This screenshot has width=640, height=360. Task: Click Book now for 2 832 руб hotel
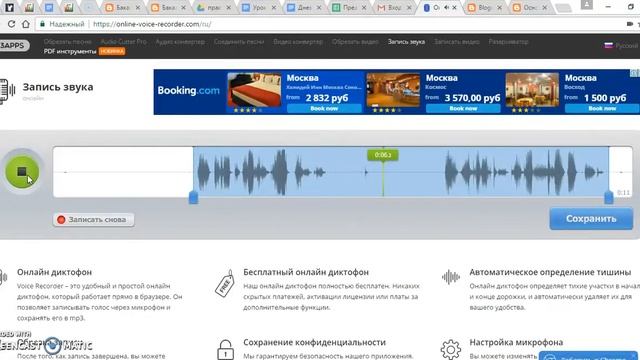324,109
